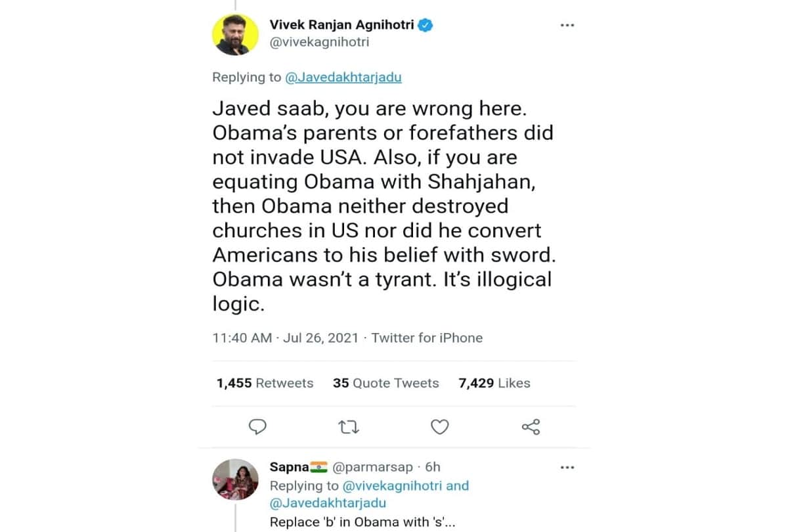Open the share icon under the tweet
This screenshot has width=788, height=532.
531,427
